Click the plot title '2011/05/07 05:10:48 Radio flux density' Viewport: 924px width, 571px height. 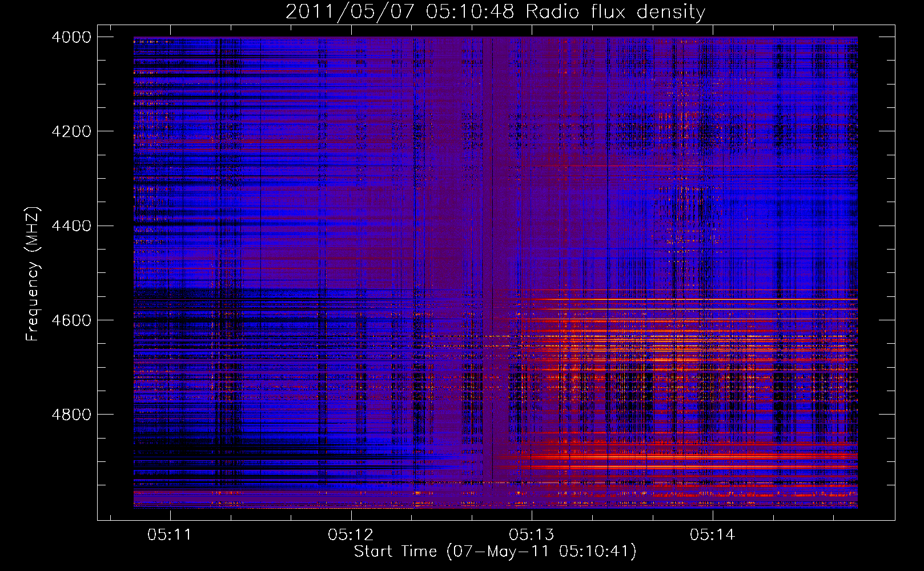[x=495, y=12]
